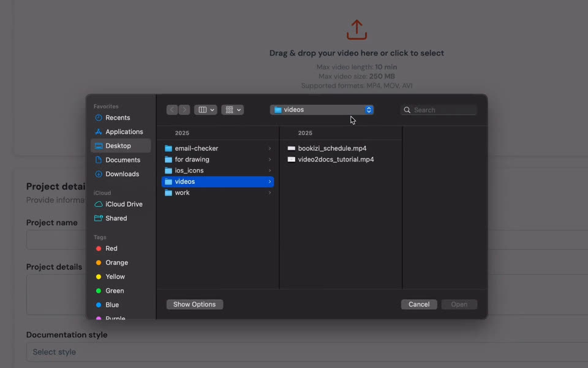
Task: Click the videos row chevron
Action: click(x=269, y=182)
